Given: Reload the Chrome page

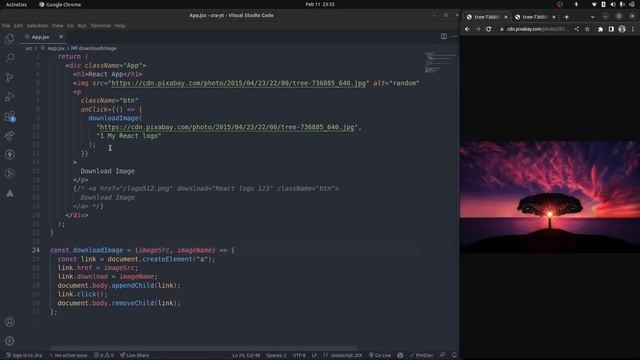Looking at the screenshot, I should 489,29.
